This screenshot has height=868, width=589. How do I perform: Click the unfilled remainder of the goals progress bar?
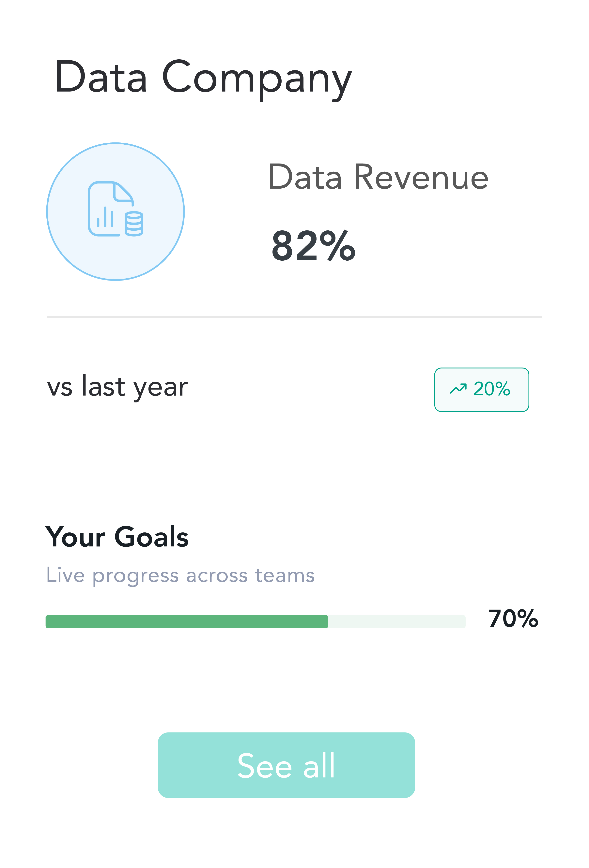click(x=396, y=621)
